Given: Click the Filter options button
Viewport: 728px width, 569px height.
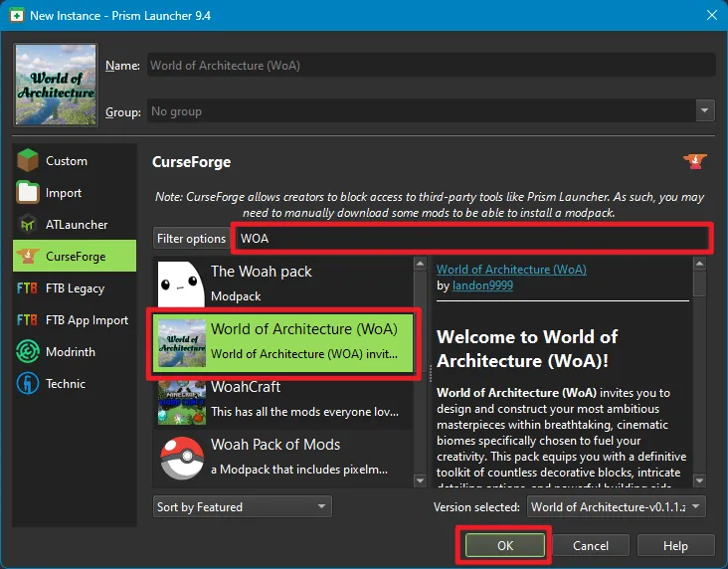Looking at the screenshot, I should pos(191,239).
